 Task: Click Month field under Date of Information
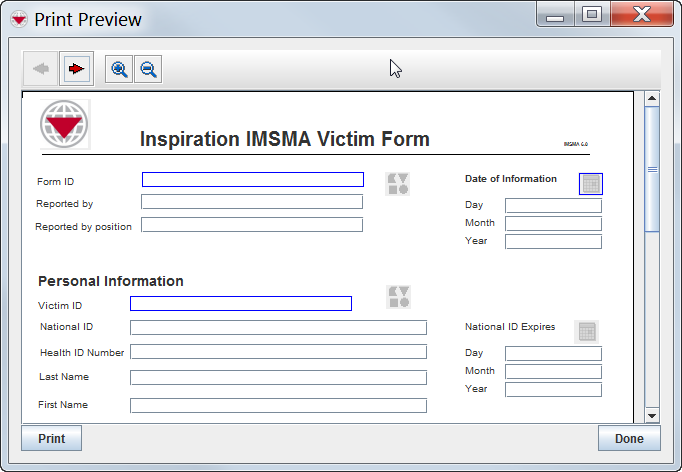pyautogui.click(x=553, y=224)
